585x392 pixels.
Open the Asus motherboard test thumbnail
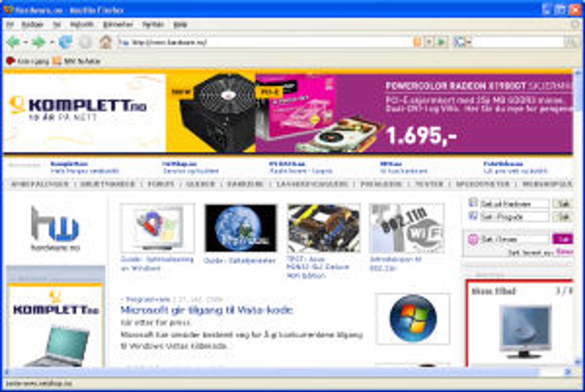pos(324,228)
